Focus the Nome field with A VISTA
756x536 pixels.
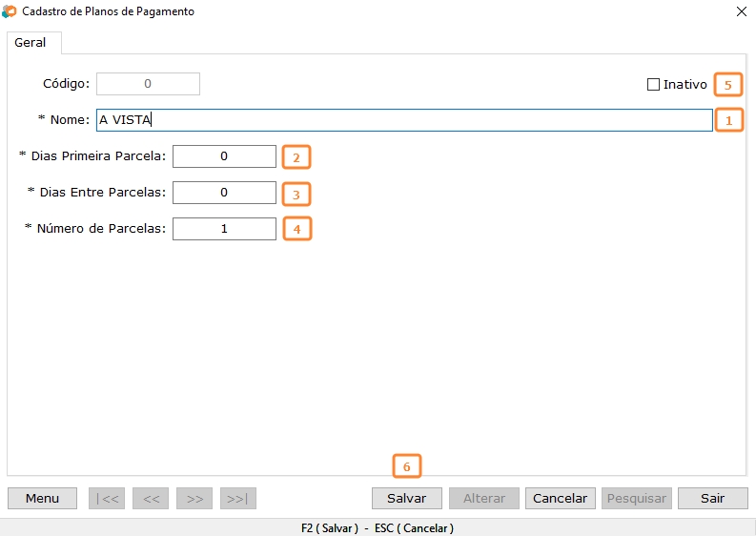(404, 119)
